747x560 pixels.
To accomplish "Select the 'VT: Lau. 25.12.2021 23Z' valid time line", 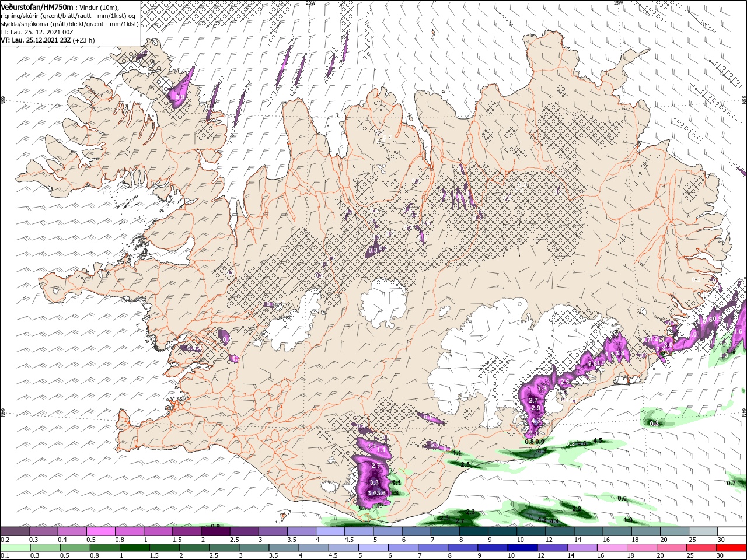I will tap(35, 40).
